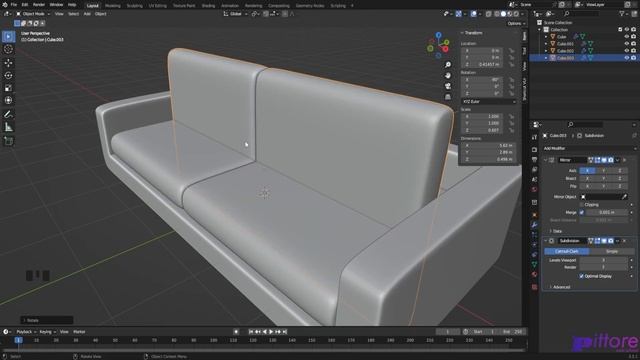Select Cube.001 in the outliner
The width and height of the screenshot is (640, 360).
click(x=565, y=44)
